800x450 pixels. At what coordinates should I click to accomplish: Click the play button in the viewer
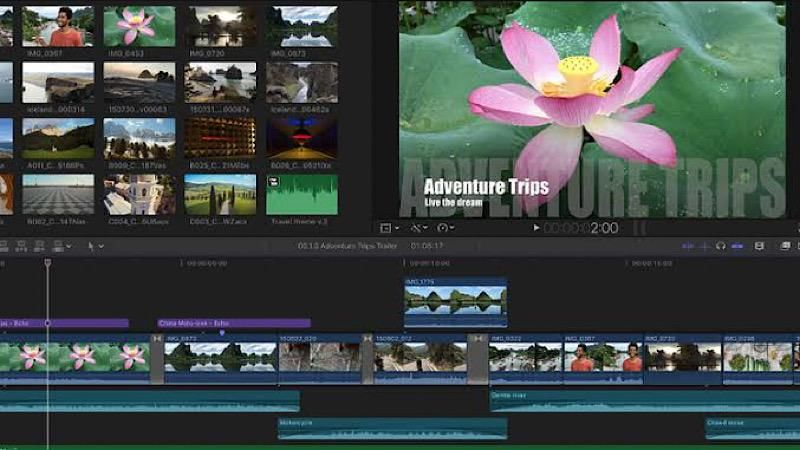pos(536,228)
